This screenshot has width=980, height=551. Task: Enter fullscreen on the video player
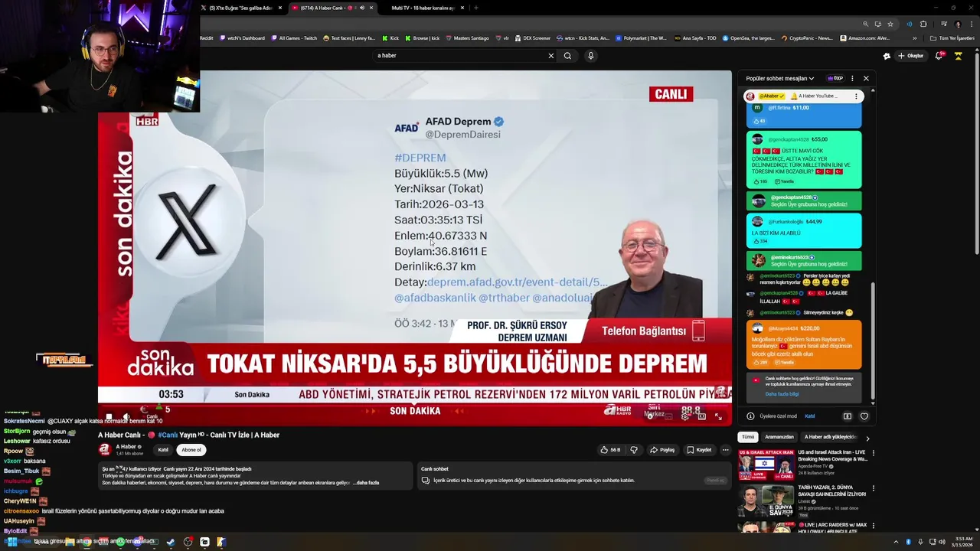click(x=718, y=416)
